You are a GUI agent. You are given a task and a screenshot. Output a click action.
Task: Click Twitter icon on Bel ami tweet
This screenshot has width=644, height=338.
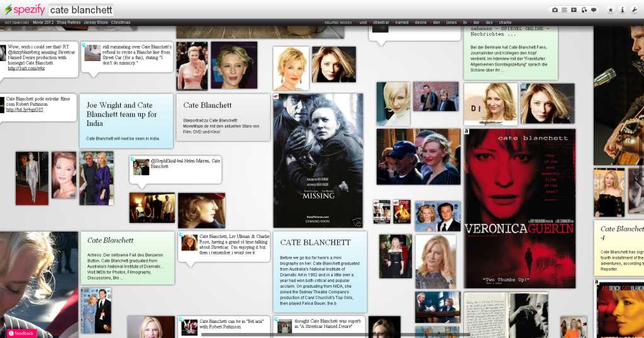click(180, 318)
